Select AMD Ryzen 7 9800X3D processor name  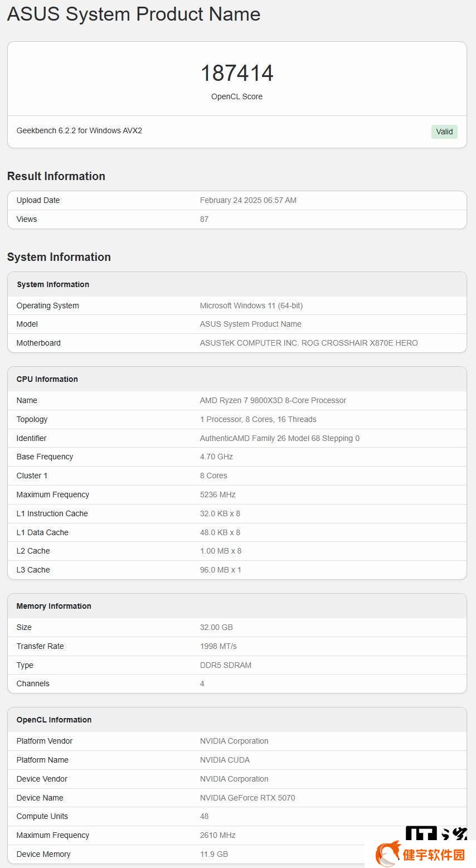(273, 400)
